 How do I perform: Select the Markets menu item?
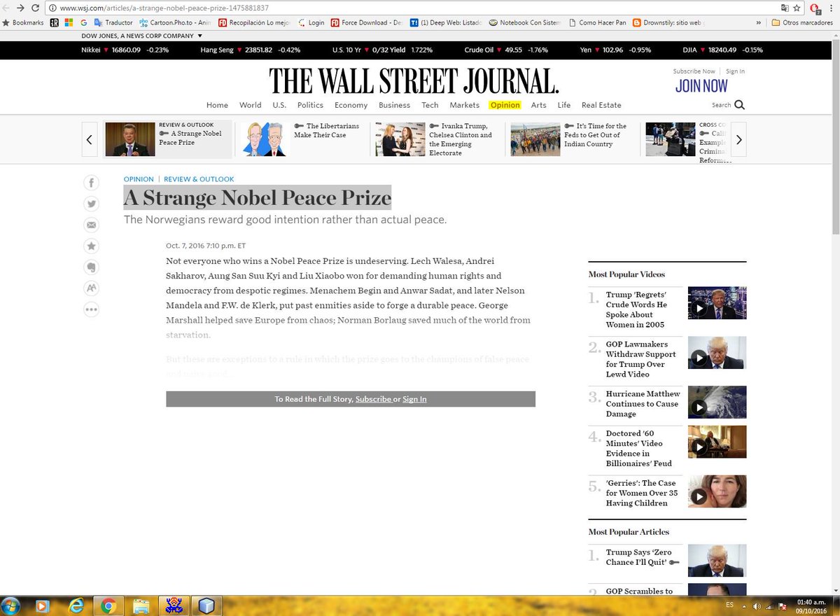point(464,105)
